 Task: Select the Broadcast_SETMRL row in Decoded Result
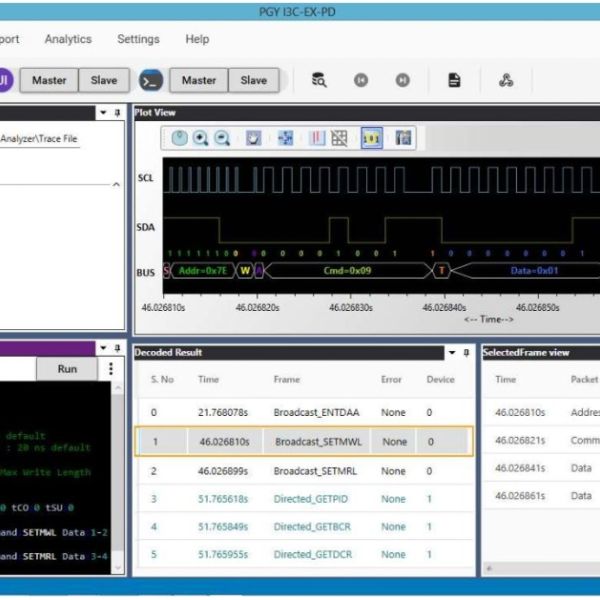click(x=305, y=471)
